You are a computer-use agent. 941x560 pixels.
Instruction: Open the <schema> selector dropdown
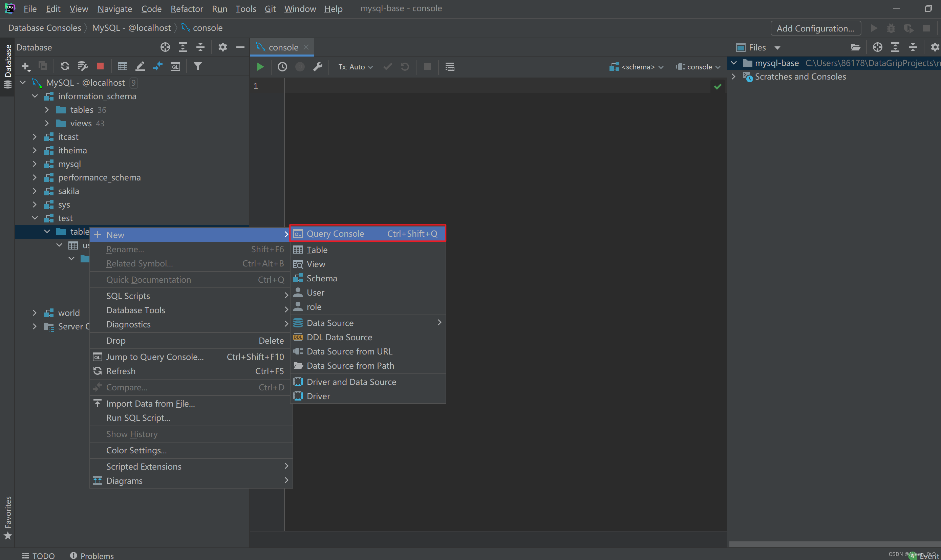click(637, 67)
